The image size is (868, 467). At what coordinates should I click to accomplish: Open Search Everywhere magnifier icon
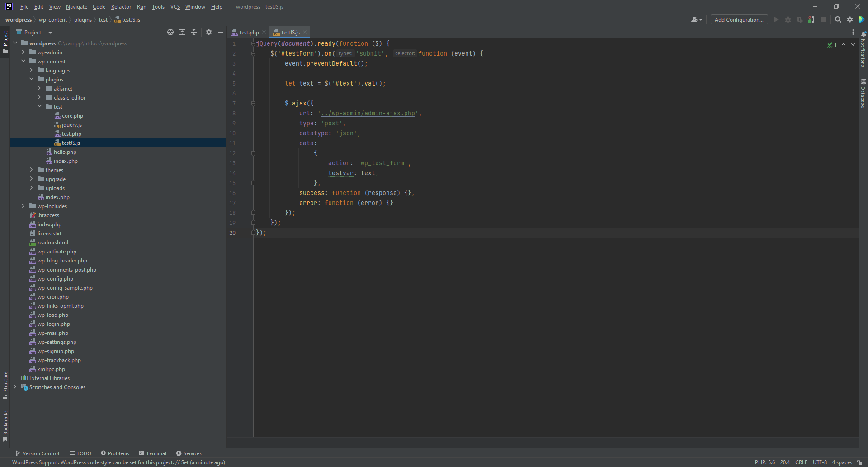838,19
